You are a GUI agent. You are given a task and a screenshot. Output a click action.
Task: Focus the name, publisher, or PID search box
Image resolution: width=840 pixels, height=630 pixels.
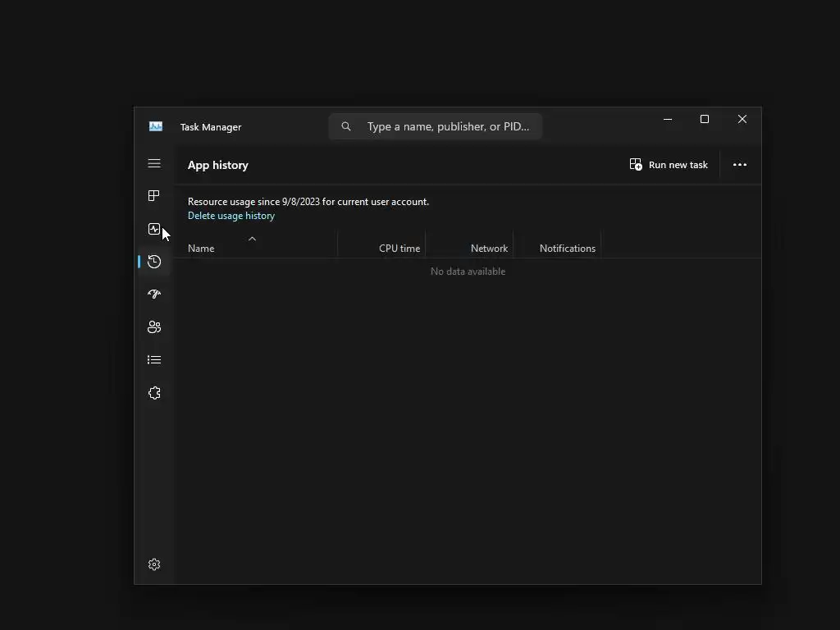[436, 126]
